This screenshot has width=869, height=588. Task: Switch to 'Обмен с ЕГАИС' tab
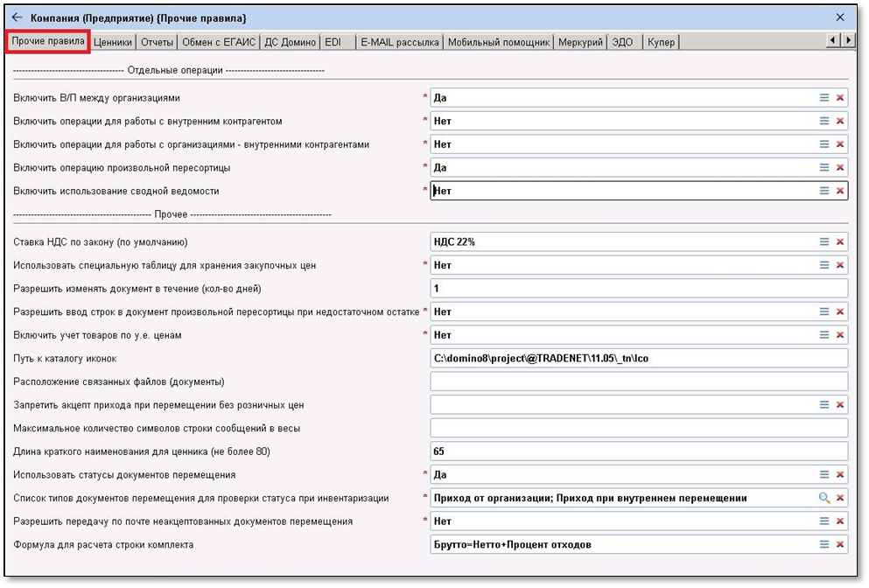[x=219, y=42]
